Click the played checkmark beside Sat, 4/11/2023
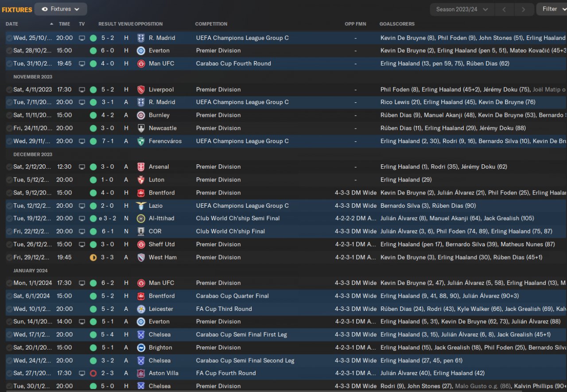Image resolution: width=567 pixels, height=392 pixels. coord(9,89)
